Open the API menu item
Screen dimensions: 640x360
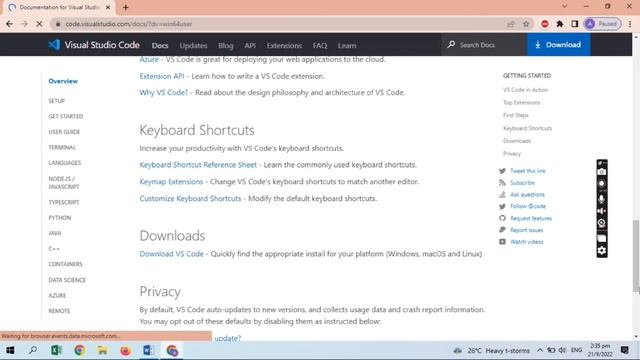(250, 45)
